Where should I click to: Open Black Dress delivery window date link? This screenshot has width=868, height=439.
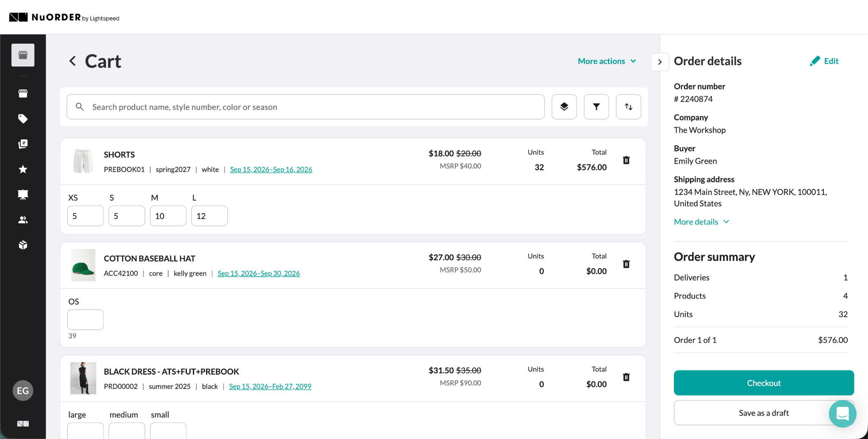pos(270,386)
